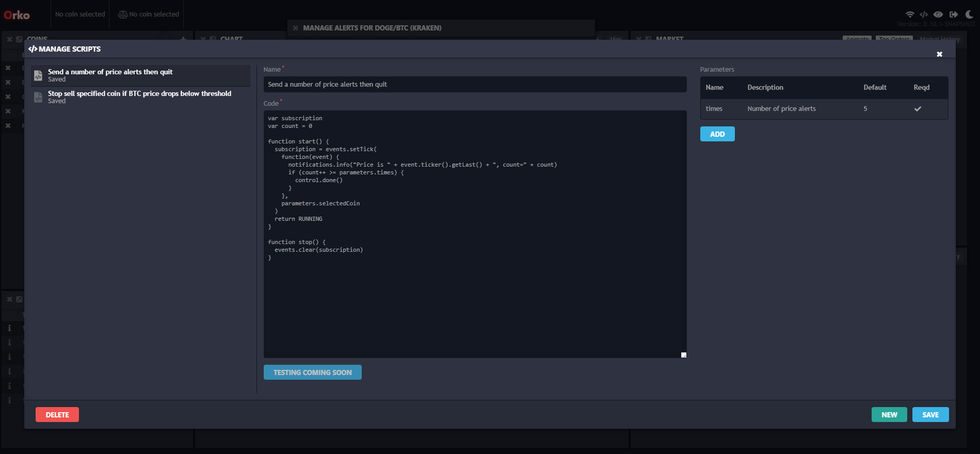
Task: Close the Manage Alerts for DOGE/BTC window
Action: tap(296, 28)
